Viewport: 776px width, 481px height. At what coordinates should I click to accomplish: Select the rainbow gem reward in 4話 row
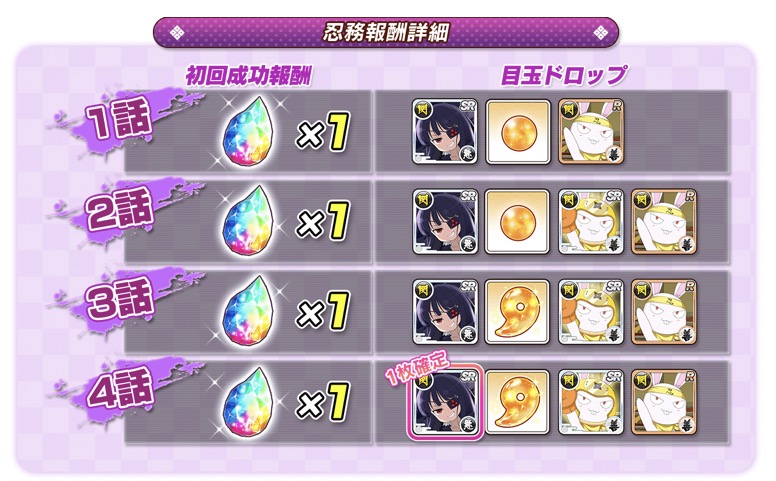[x=249, y=402]
